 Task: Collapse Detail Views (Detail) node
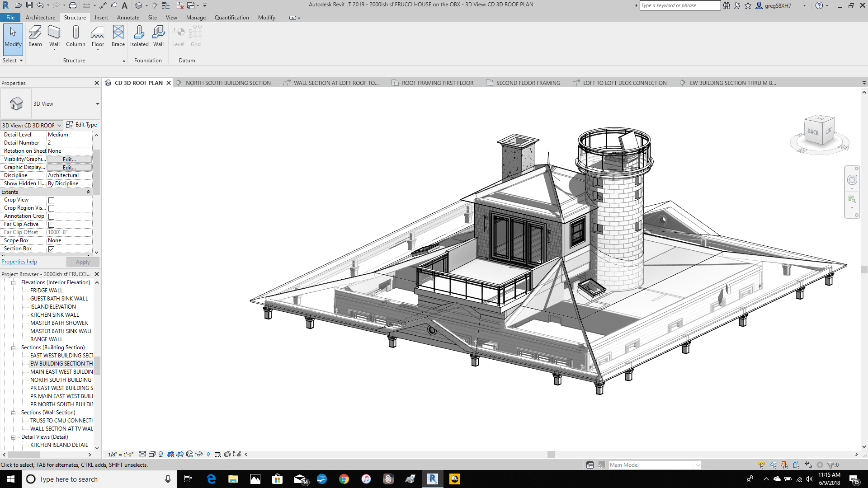(x=14, y=437)
